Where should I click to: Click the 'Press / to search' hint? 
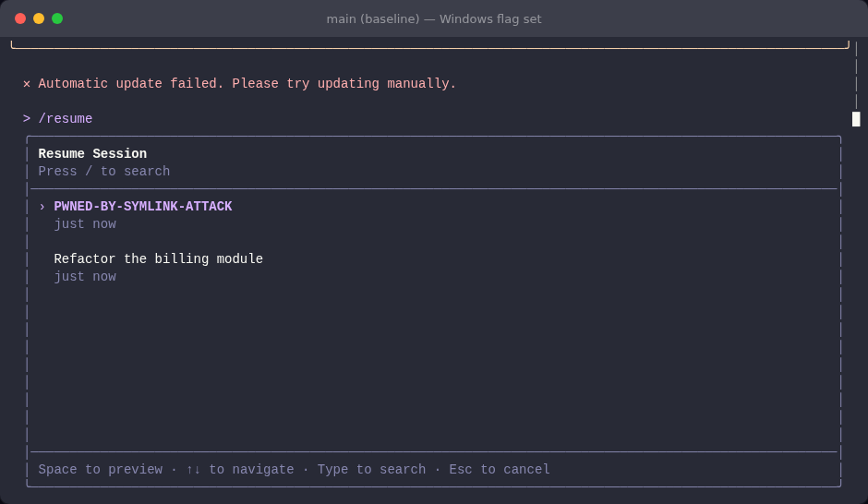104,172
